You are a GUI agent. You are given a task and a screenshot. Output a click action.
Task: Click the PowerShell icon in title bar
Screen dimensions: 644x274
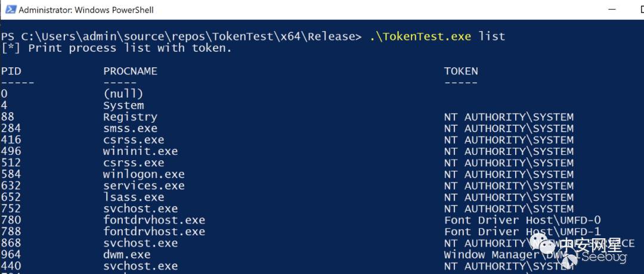(9, 10)
